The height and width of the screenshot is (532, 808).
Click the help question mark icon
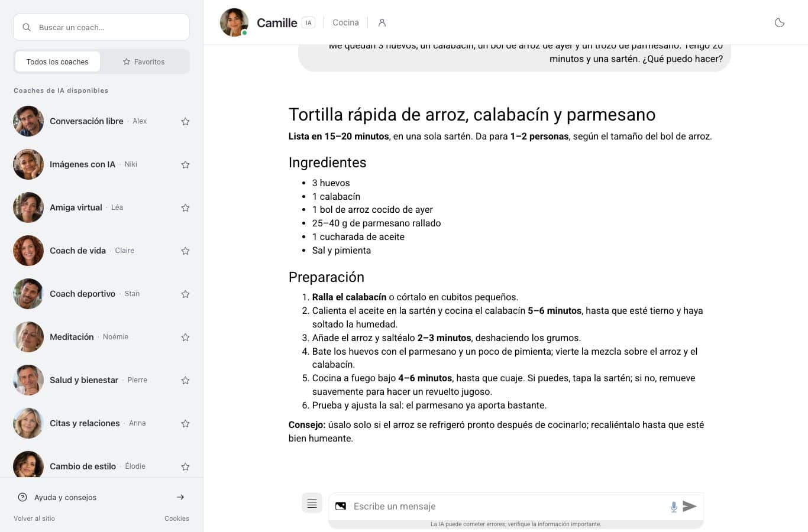click(22, 497)
